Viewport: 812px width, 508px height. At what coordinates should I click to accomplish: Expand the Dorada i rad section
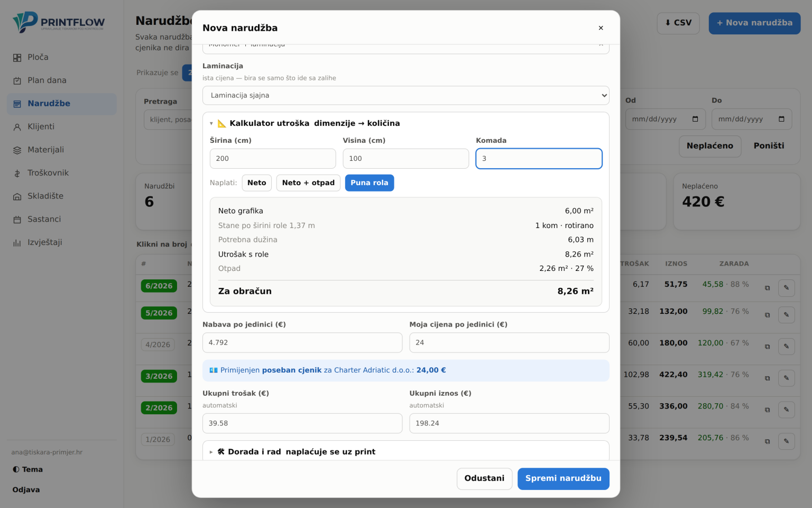click(x=292, y=452)
